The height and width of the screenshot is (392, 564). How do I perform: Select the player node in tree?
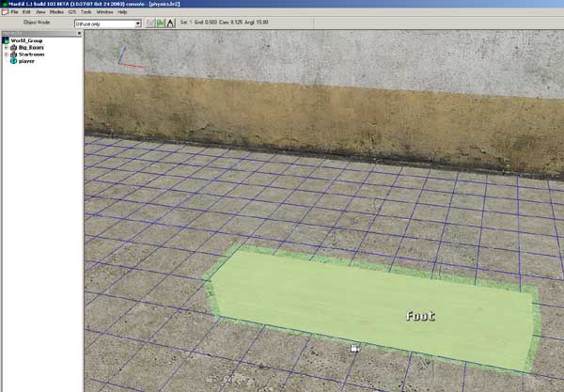click(x=26, y=61)
